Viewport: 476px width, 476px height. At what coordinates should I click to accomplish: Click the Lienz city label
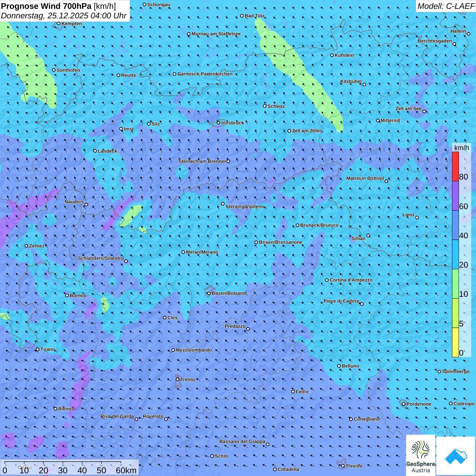pos(408,215)
